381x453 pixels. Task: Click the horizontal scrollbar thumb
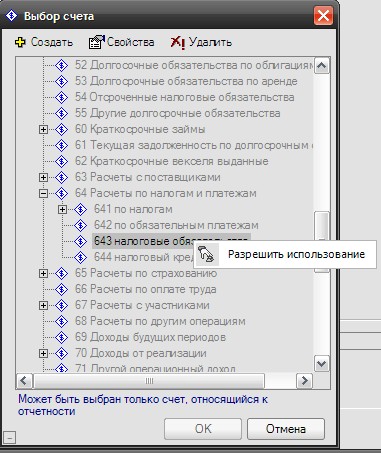(149, 380)
